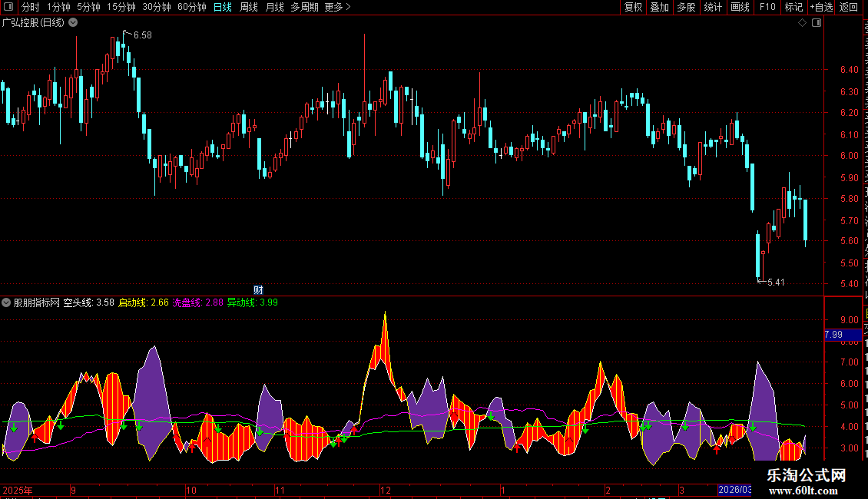
Task: Click the 2026/03 highlighted date label
Action: [x=734, y=490]
